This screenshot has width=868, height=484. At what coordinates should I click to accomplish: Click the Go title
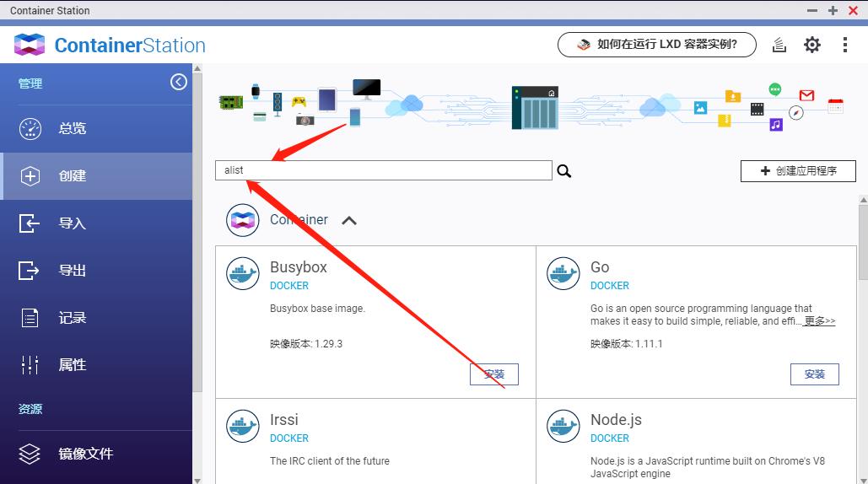point(600,267)
